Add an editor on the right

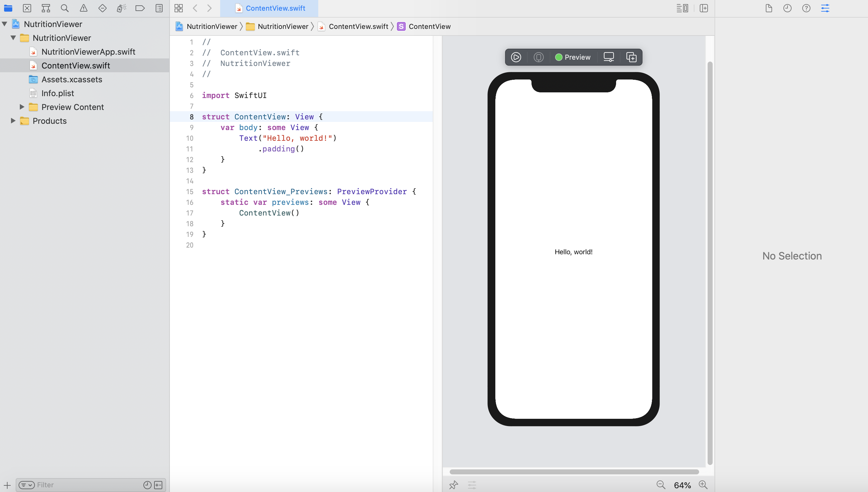704,8
